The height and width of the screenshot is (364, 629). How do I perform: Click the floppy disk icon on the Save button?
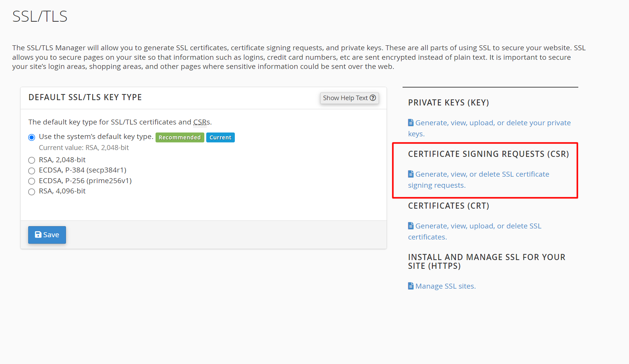click(x=38, y=235)
